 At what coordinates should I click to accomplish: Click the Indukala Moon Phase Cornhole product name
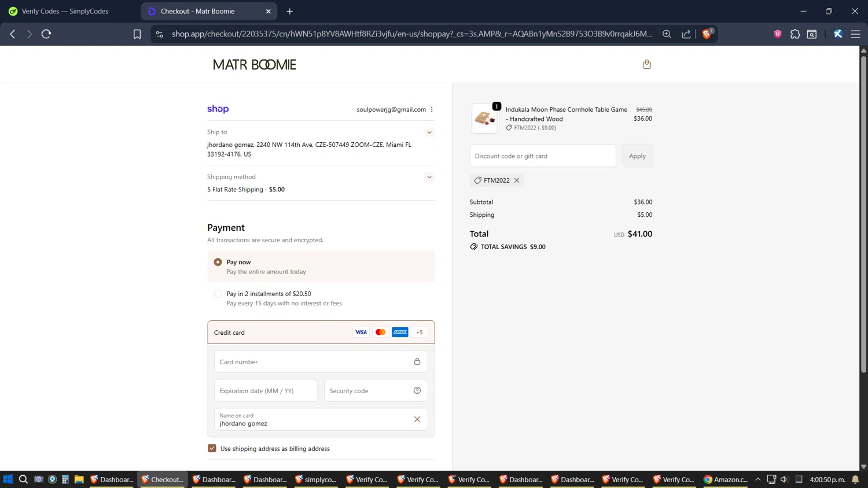[566, 114]
